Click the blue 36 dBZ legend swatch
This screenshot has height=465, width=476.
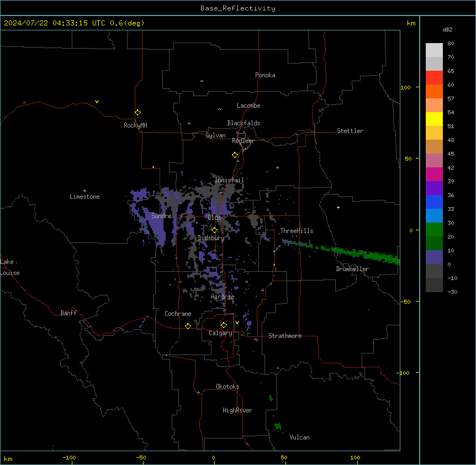pyautogui.click(x=434, y=202)
